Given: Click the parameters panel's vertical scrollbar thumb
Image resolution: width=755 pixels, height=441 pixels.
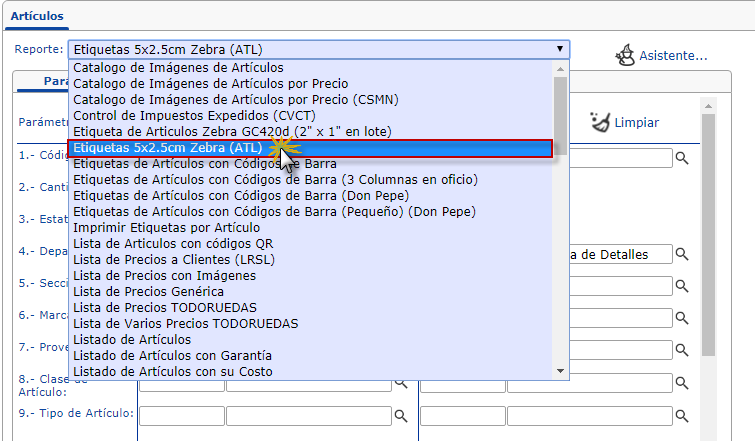Looking at the screenshot, I should pos(708,230).
